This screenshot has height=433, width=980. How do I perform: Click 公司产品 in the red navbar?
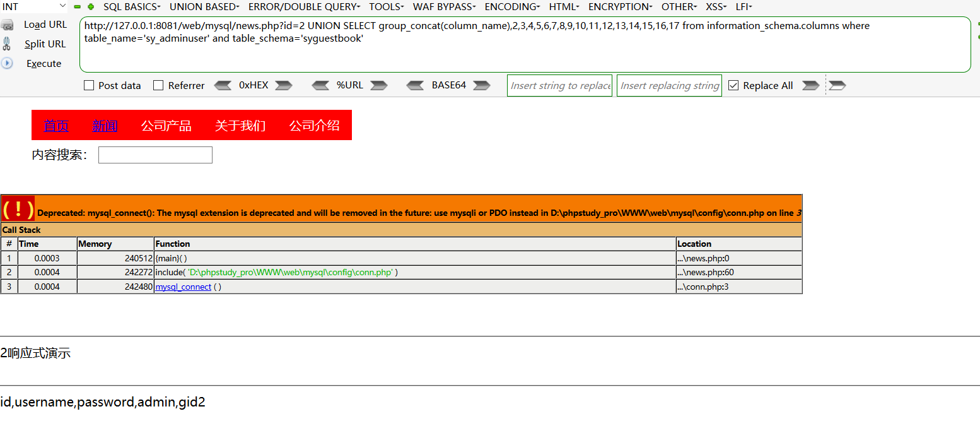(166, 126)
